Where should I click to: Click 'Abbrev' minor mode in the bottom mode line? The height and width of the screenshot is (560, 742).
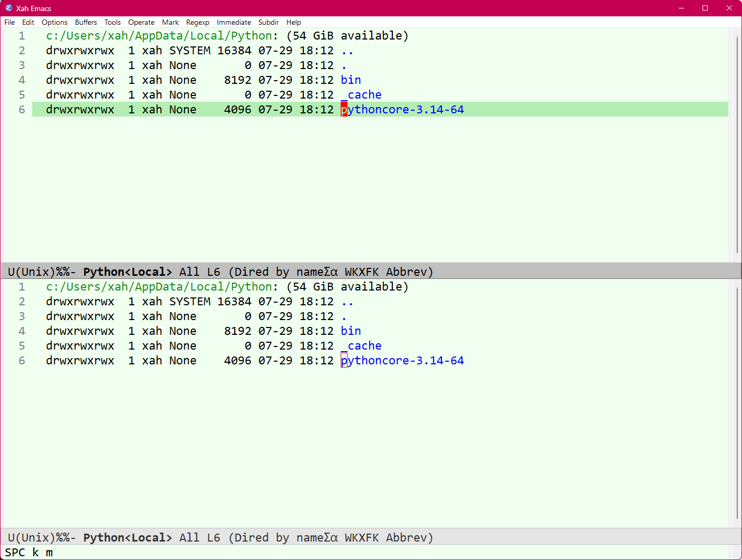(406, 538)
